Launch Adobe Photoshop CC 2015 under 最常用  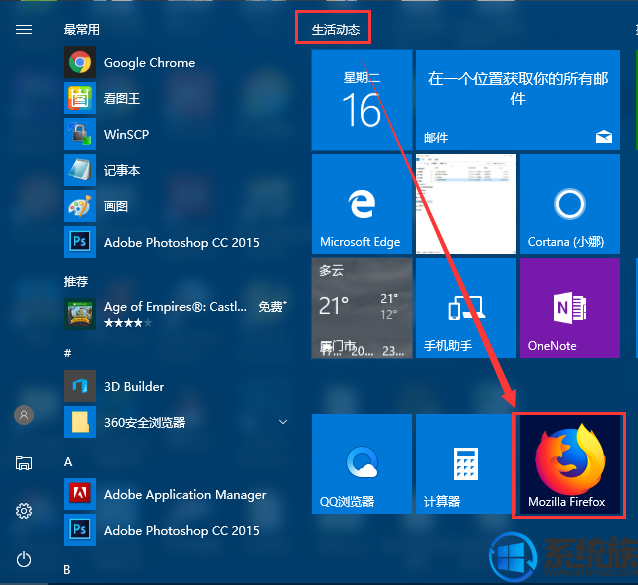[177, 242]
